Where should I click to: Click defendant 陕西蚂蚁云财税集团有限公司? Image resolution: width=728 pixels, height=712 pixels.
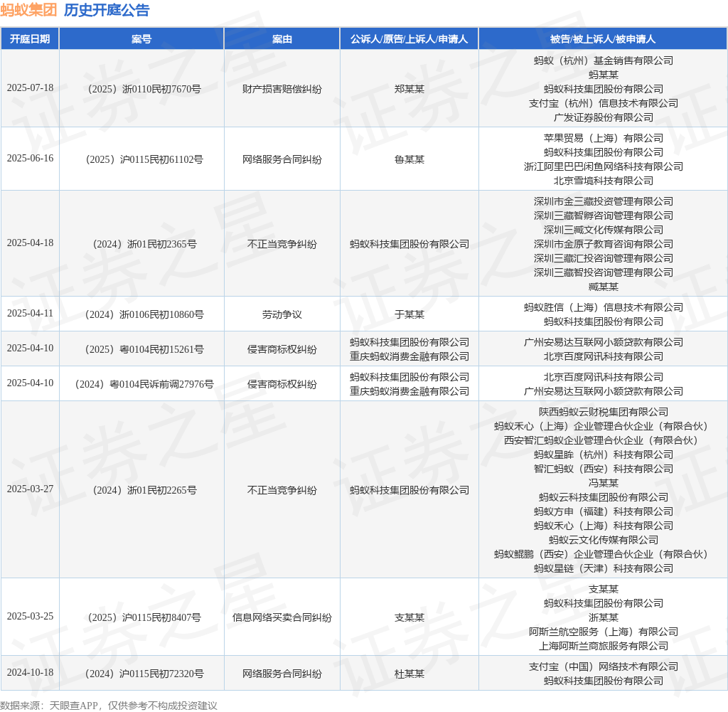603,412
